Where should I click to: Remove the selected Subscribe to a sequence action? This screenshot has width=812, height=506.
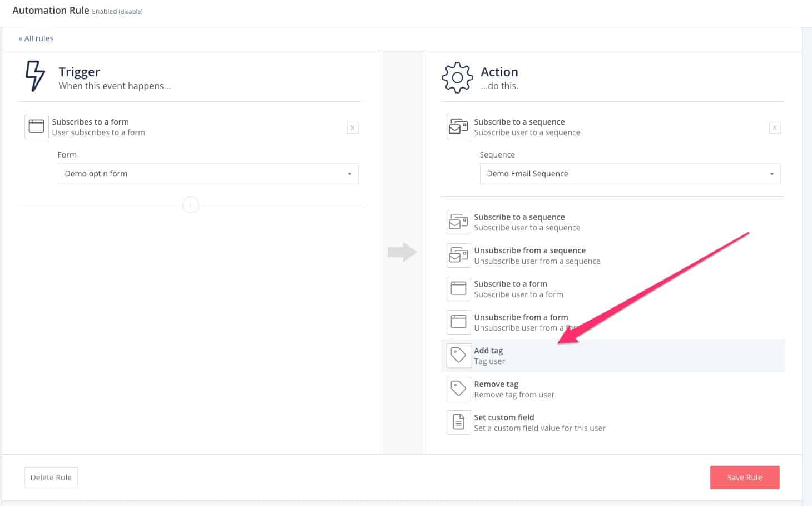(774, 127)
